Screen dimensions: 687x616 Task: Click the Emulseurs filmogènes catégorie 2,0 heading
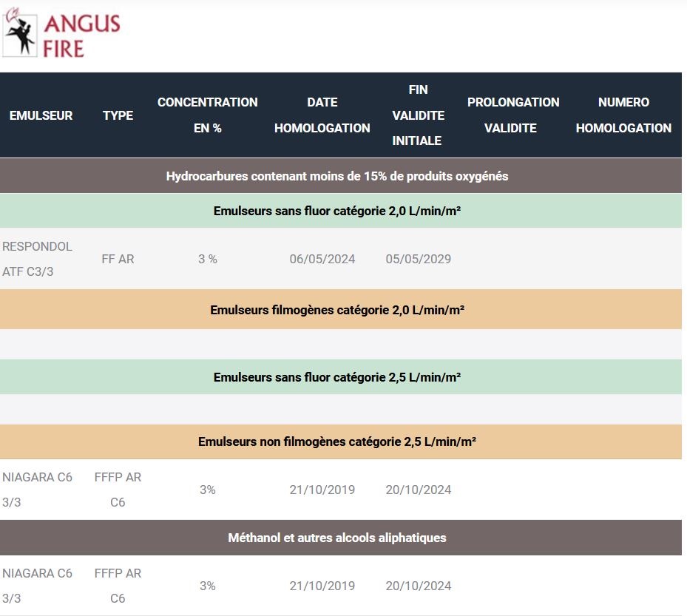336,309
